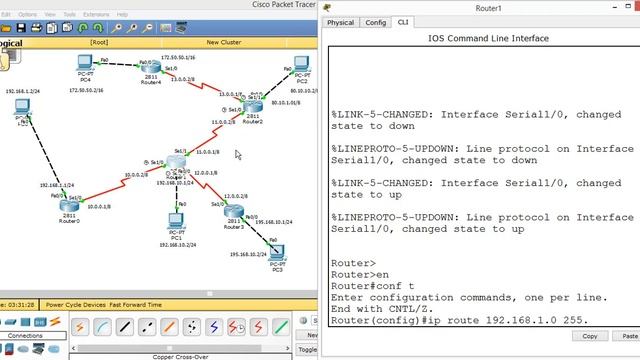Save the Packet Tracer project
Image resolution: width=640 pixels, height=360 pixels.
click(21, 28)
